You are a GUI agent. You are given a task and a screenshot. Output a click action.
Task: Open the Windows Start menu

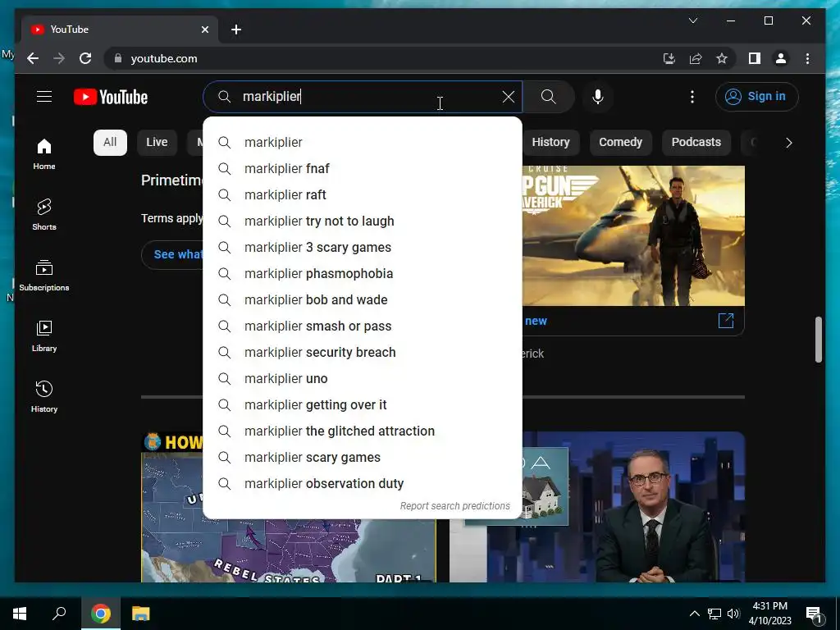coord(20,614)
